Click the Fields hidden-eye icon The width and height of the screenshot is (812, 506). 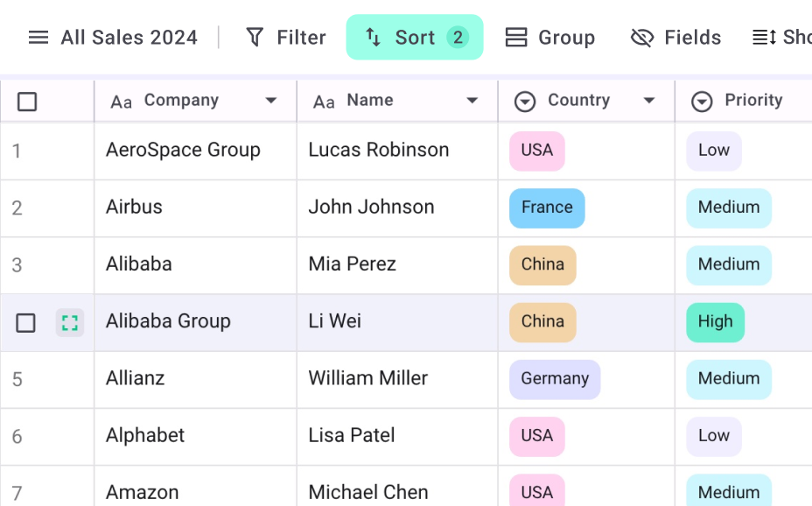click(x=642, y=38)
